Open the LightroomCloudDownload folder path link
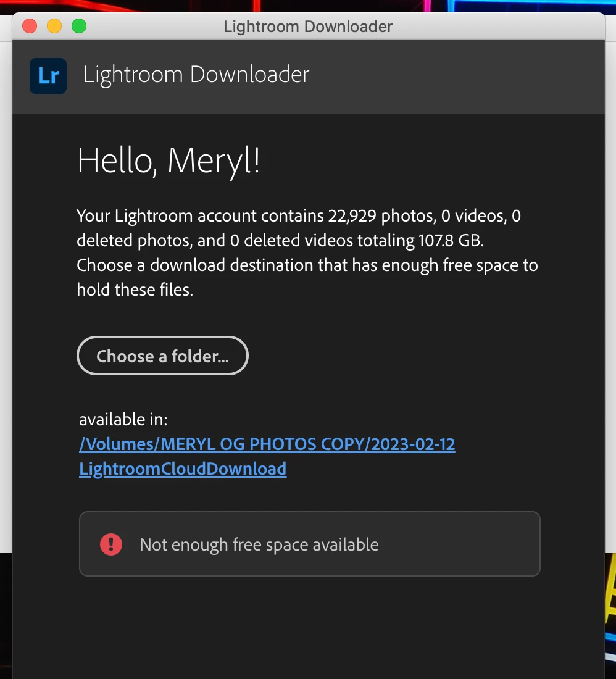The width and height of the screenshot is (616, 679). [267, 456]
